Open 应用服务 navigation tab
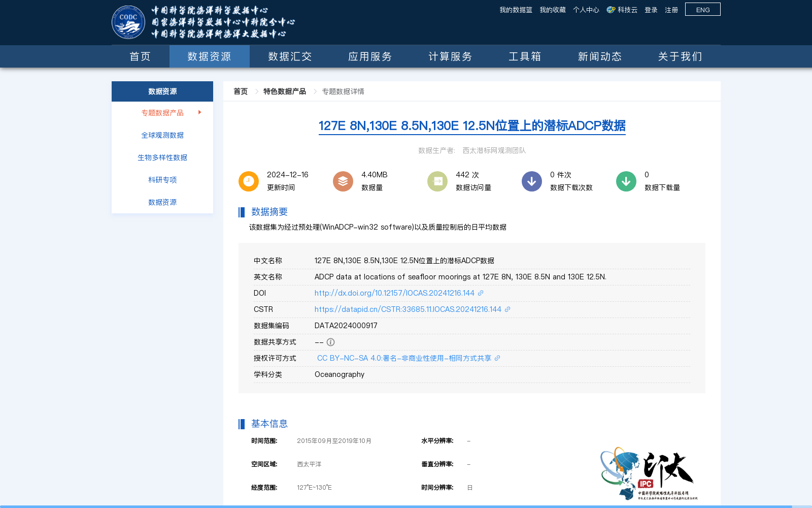The height and width of the screenshot is (508, 812). tap(370, 56)
